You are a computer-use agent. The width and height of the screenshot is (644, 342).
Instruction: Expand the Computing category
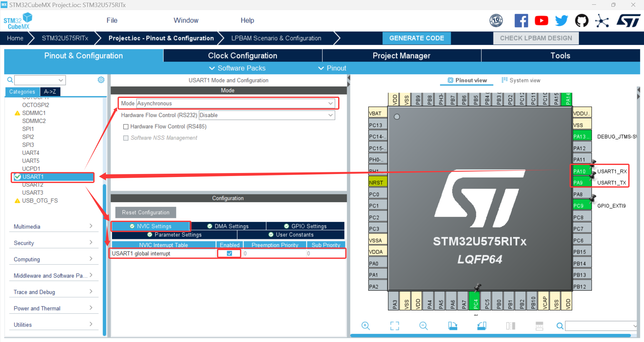[54, 259]
